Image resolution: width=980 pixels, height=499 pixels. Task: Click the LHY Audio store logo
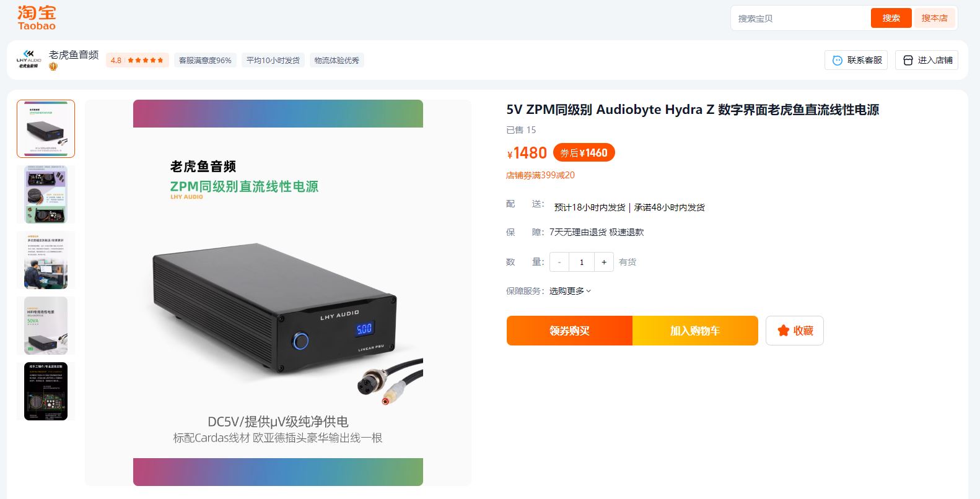[x=28, y=59]
